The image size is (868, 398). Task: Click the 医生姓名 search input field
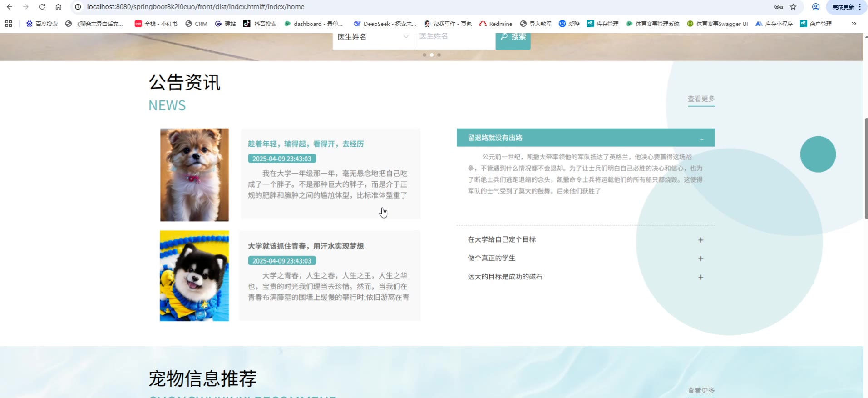coord(454,38)
